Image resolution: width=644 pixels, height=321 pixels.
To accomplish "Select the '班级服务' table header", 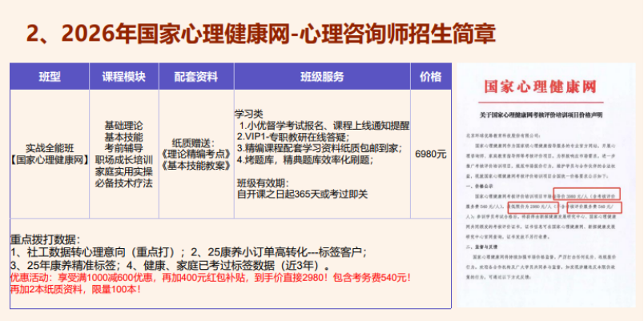I will (x=323, y=77).
